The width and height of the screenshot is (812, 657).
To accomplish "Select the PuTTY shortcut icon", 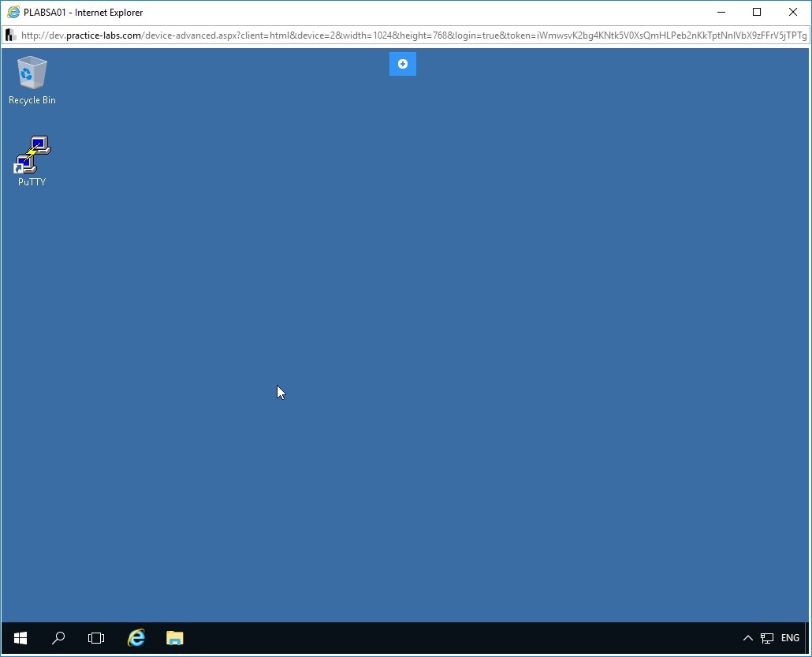I will click(x=32, y=154).
